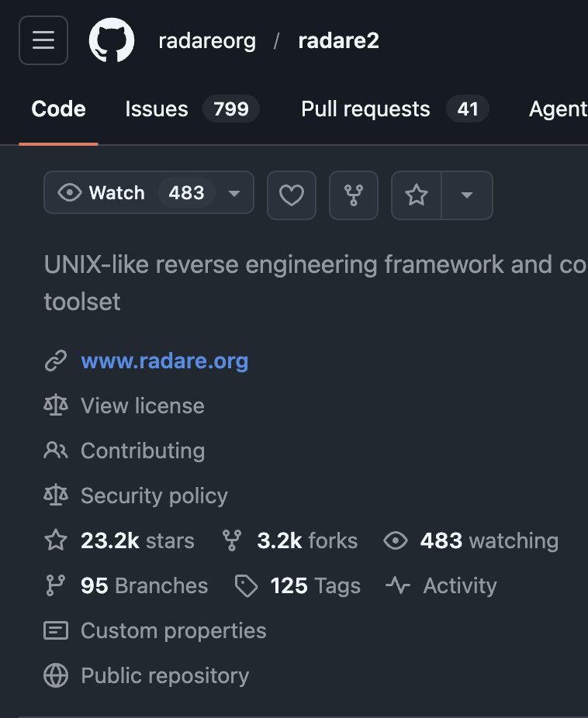Screen dimensions: 588x718
Task: Click the View license link
Action: tap(143, 406)
